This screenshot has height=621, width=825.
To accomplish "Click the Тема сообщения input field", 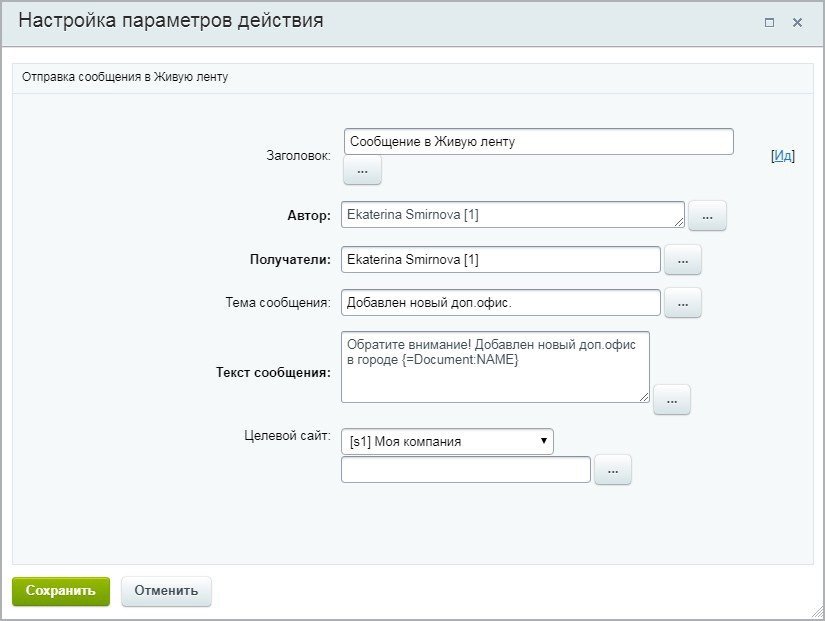I will click(x=500, y=302).
